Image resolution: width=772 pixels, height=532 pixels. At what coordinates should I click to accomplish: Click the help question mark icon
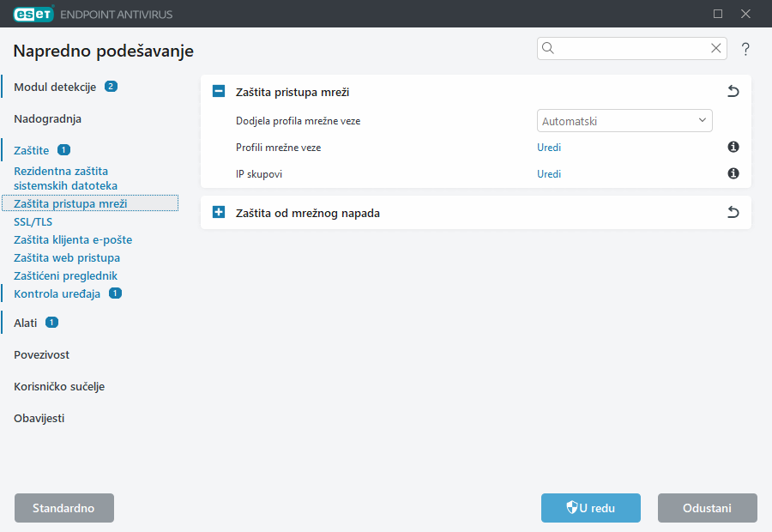click(745, 49)
